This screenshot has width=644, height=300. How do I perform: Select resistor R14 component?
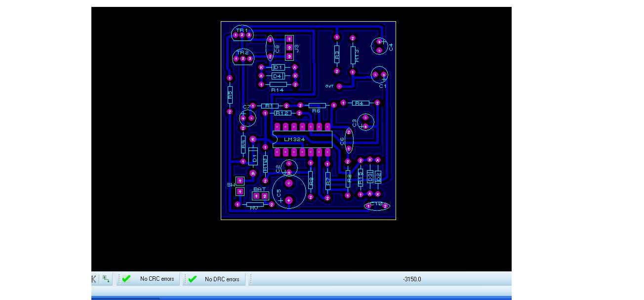(x=278, y=85)
